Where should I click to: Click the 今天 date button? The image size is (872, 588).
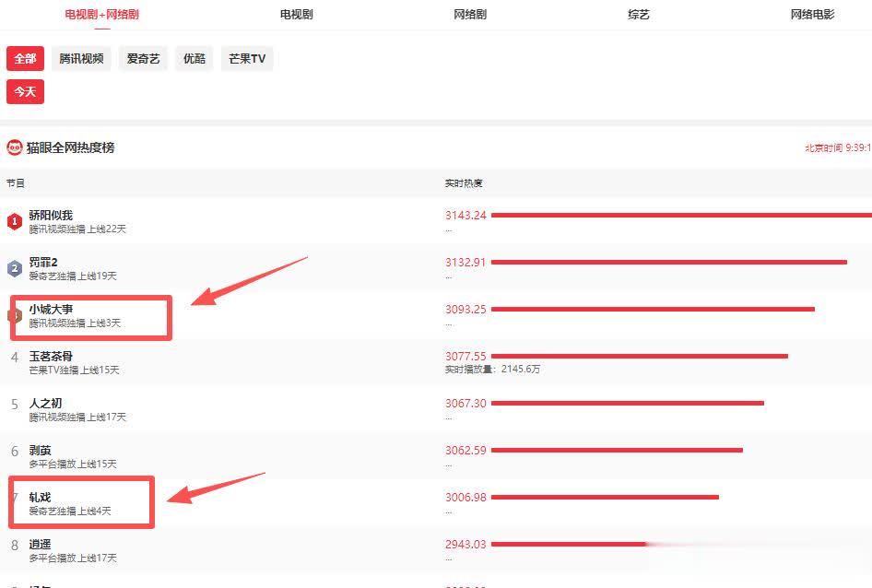tap(25, 91)
